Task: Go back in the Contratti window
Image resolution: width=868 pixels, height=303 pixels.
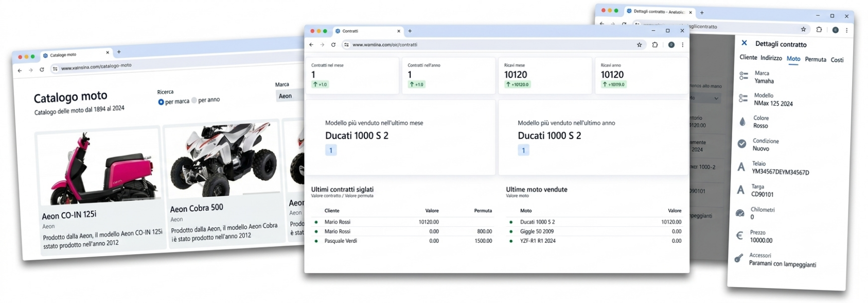Action: [311, 45]
